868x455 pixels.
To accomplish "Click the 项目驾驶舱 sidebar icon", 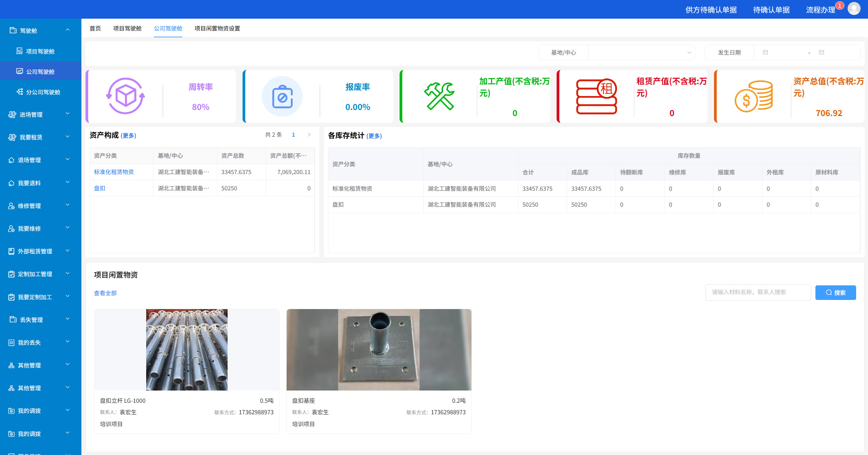I will tap(20, 51).
